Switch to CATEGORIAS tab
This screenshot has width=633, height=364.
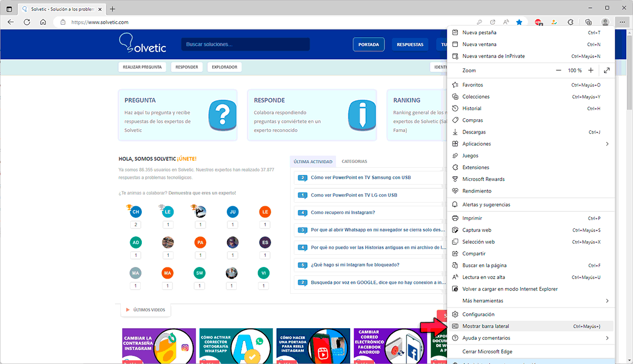(354, 161)
